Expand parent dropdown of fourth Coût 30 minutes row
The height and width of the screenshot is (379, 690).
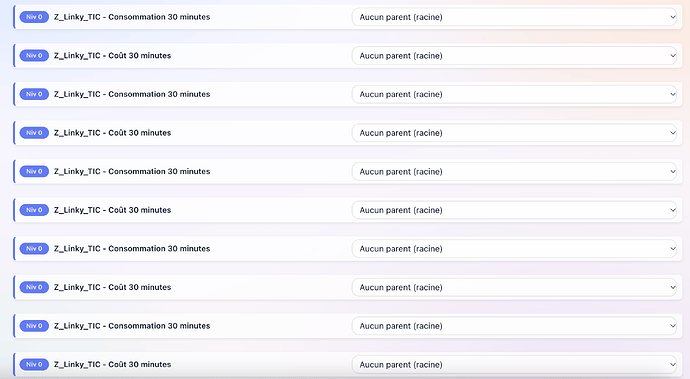pos(514,287)
